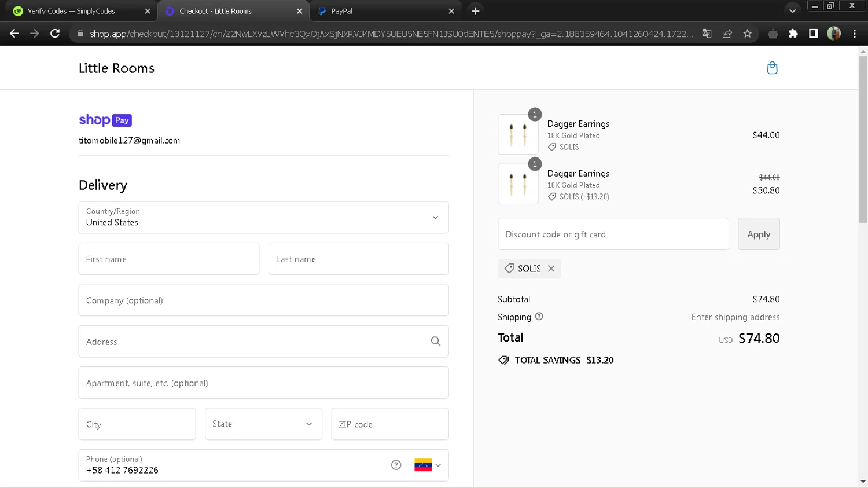Open the shopping bag cart icon
Viewport: 868px width, 488px height.
click(x=772, y=68)
